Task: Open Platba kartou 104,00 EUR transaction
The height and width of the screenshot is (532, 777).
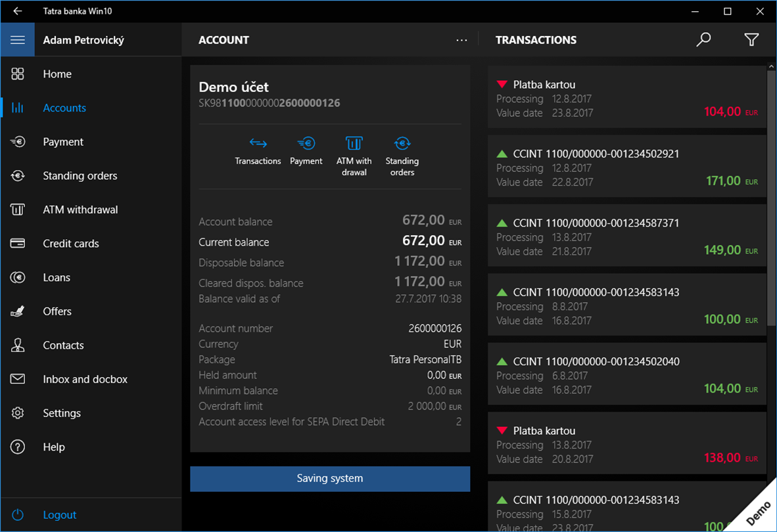Action: tap(627, 97)
